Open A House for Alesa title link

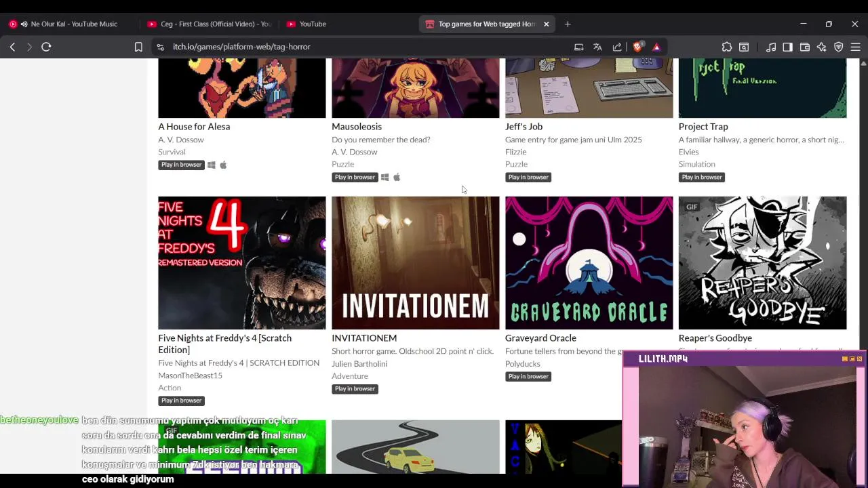[x=194, y=127]
